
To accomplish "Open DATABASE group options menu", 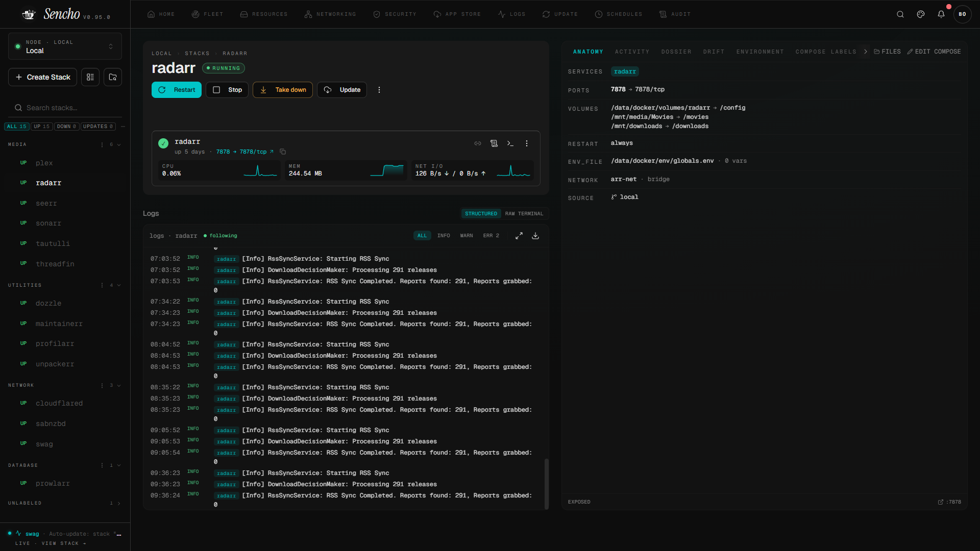I will tap(102, 465).
